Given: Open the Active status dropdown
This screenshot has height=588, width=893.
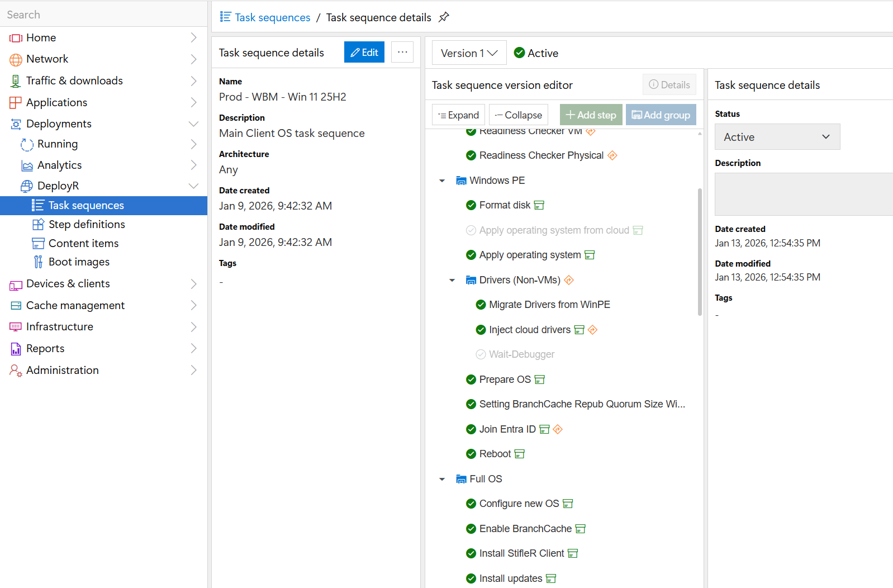Looking at the screenshot, I should point(777,137).
